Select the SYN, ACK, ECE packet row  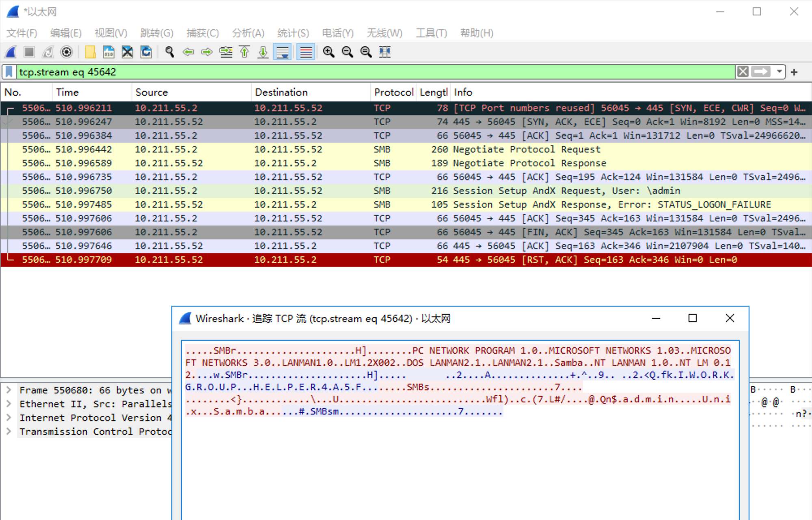tap(406, 122)
